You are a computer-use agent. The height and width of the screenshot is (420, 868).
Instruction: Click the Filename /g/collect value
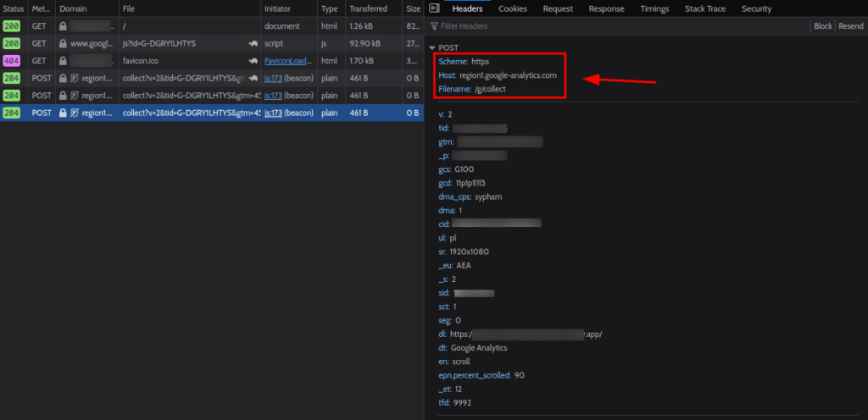489,89
